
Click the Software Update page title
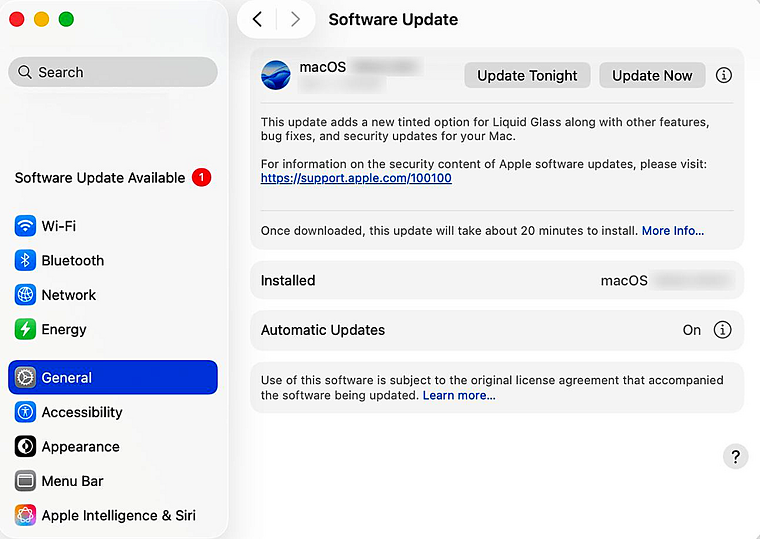point(393,19)
